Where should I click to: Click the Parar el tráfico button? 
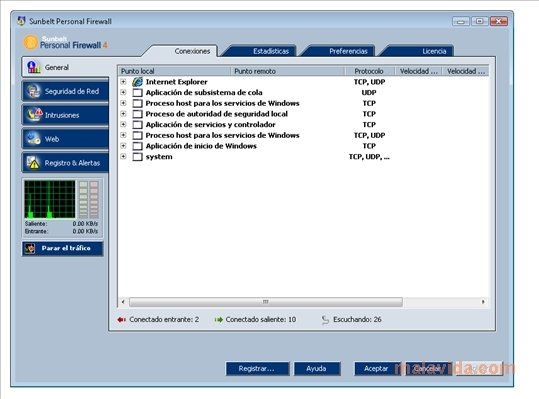pos(63,248)
